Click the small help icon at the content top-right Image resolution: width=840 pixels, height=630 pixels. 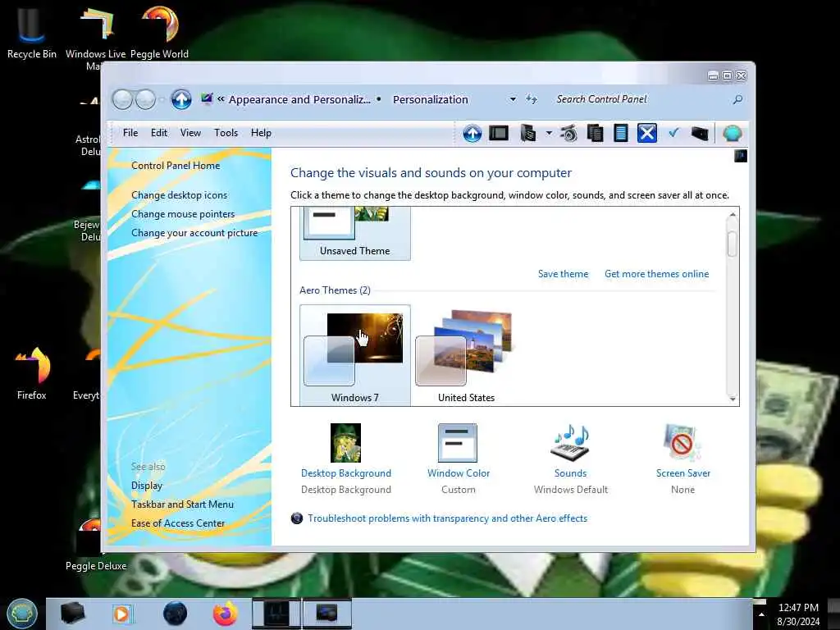point(741,156)
